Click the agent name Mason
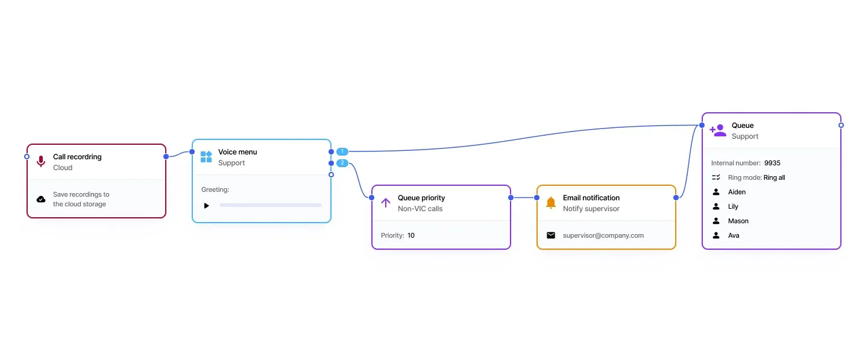Viewport: 868px width, 362px height. 738,221
